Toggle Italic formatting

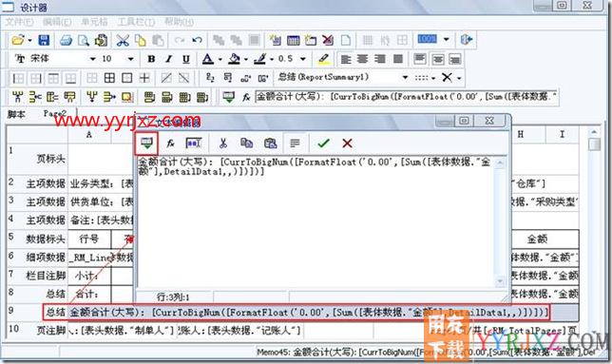coord(168,59)
